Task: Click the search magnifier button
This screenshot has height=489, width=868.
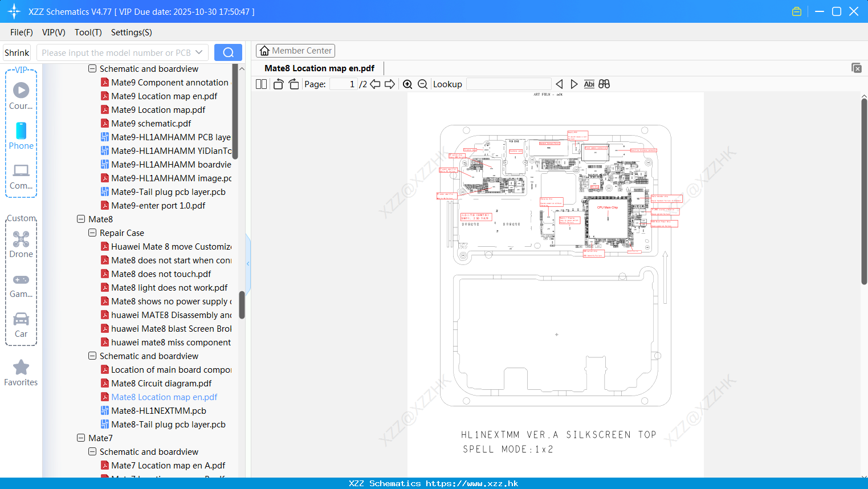Action: (228, 52)
